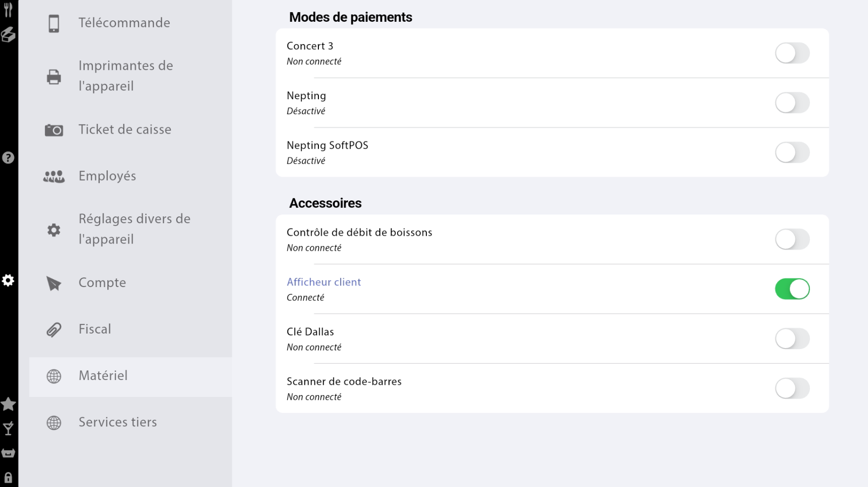Image resolution: width=868 pixels, height=487 pixels.
Task: Enable Contrôle de débit de boissons toggle
Action: [x=792, y=239]
